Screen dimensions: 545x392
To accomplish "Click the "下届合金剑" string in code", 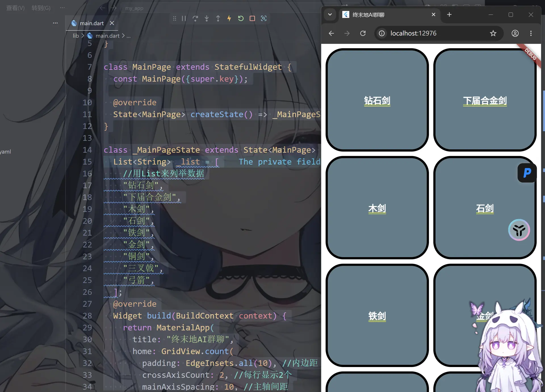I will point(150,197).
